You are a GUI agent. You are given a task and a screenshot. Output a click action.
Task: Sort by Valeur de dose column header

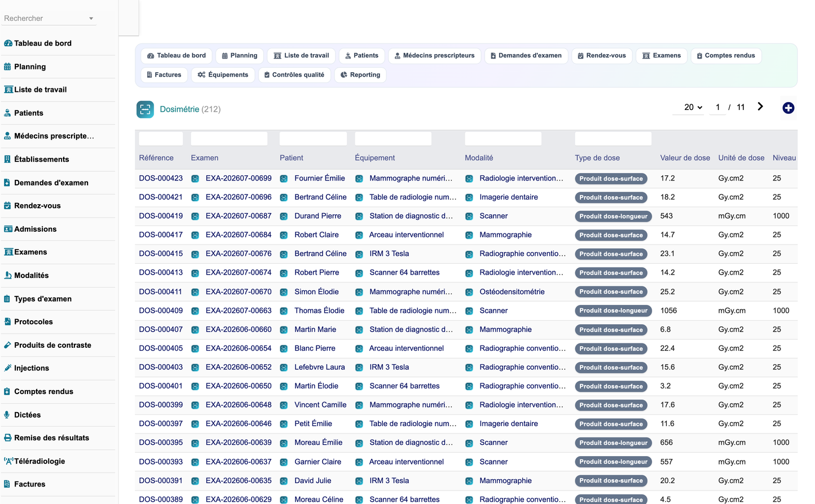(x=685, y=158)
